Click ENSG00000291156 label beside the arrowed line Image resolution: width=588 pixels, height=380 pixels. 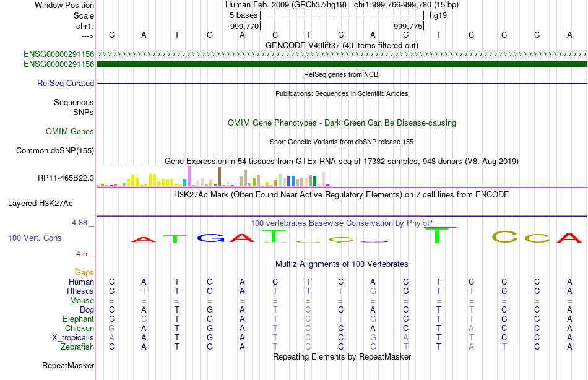click(59, 54)
